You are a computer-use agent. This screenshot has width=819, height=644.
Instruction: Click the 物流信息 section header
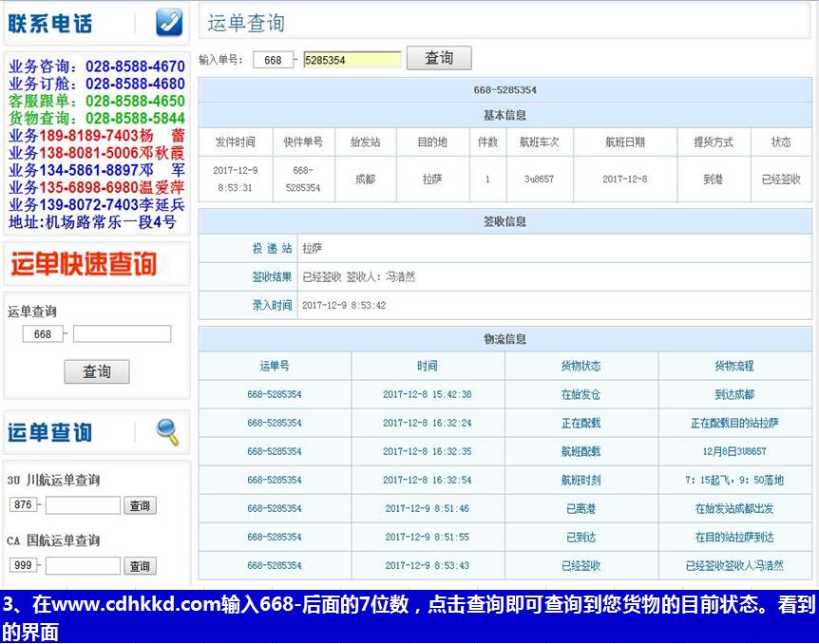(505, 339)
